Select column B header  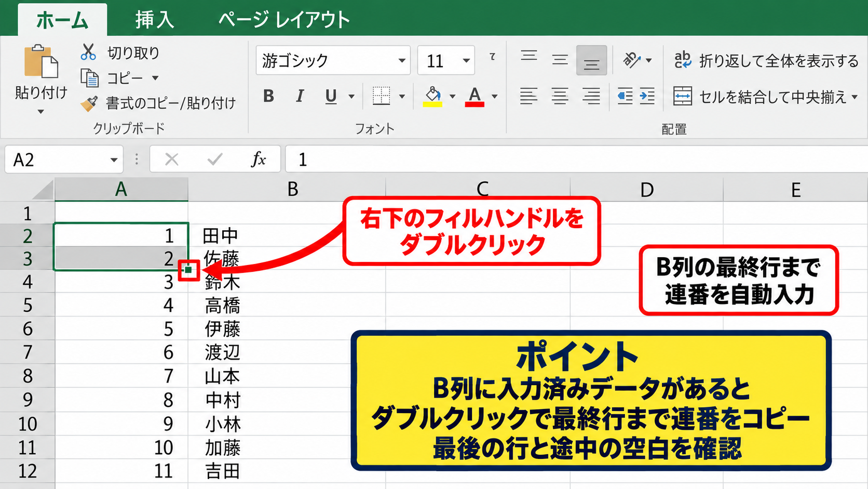pos(287,190)
